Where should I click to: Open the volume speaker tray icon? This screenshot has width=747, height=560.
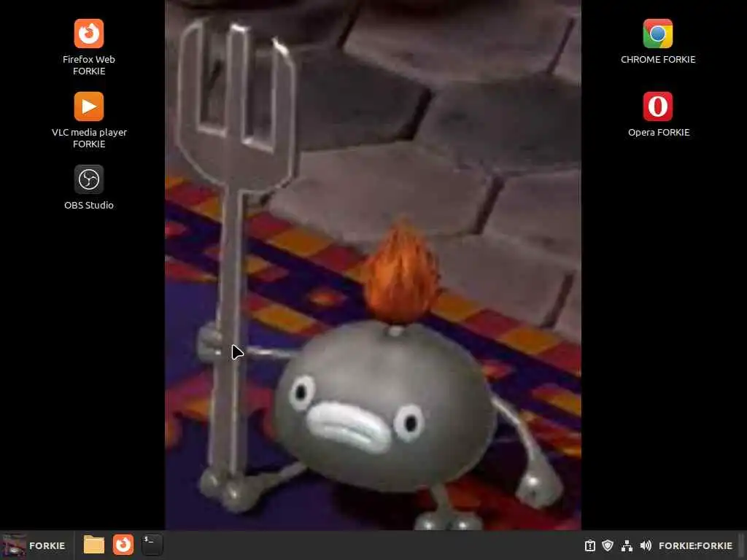[x=646, y=545]
